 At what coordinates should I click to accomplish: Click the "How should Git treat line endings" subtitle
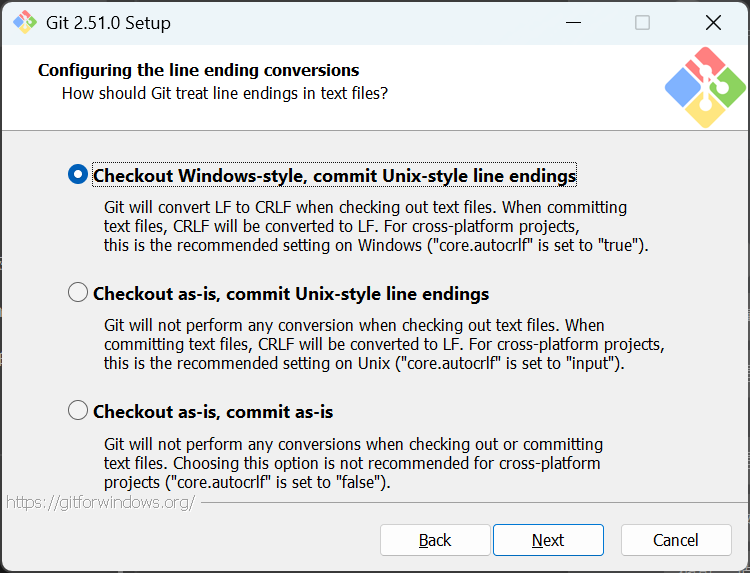(x=225, y=94)
